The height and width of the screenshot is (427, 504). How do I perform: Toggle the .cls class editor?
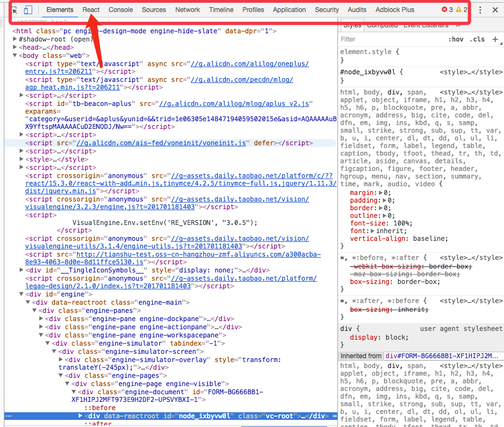click(477, 39)
